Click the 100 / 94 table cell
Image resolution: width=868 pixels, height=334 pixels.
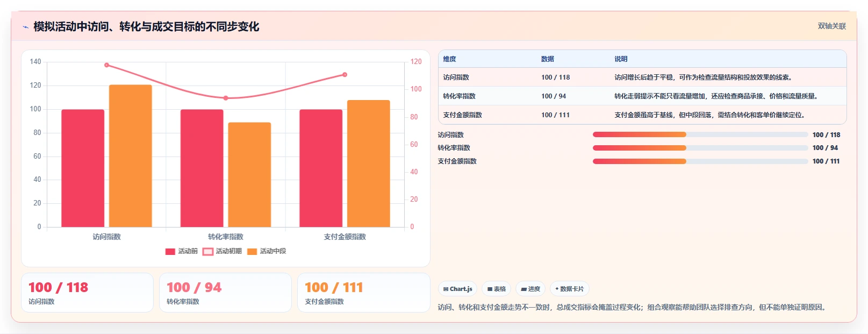tap(554, 96)
